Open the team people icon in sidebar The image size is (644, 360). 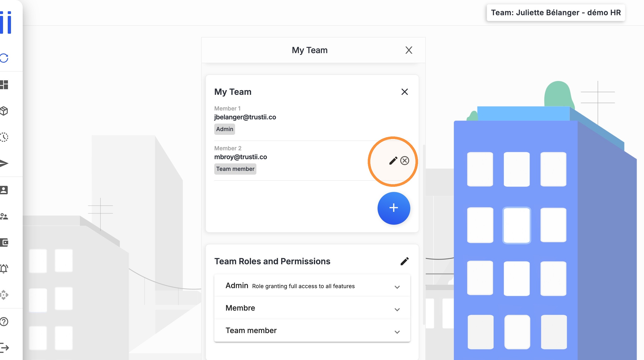[x=4, y=217]
